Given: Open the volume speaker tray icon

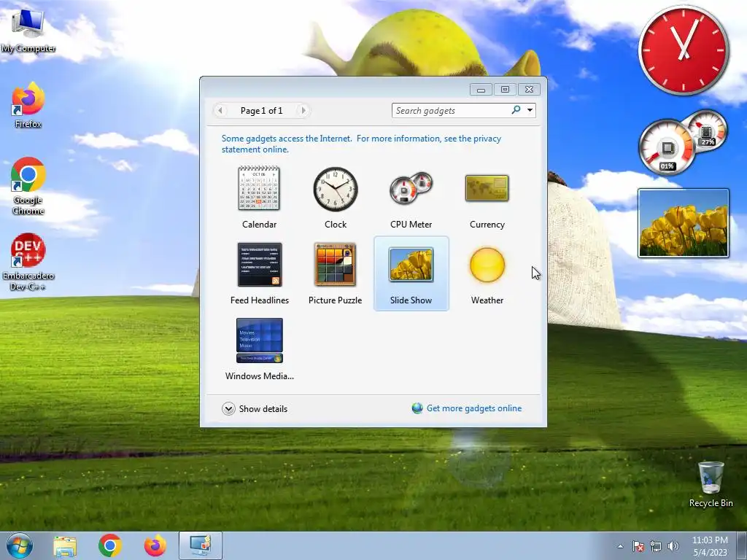Looking at the screenshot, I should [673, 546].
